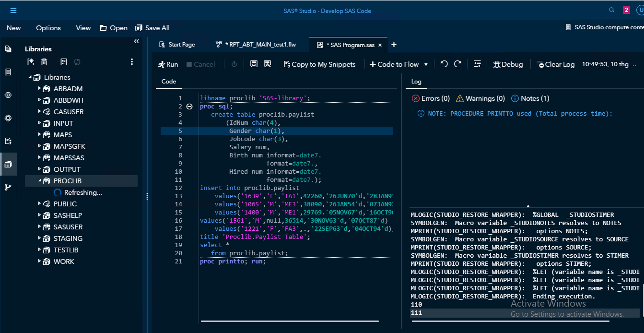Click the Clear Log button
The height and width of the screenshot is (333, 644).
click(x=555, y=64)
